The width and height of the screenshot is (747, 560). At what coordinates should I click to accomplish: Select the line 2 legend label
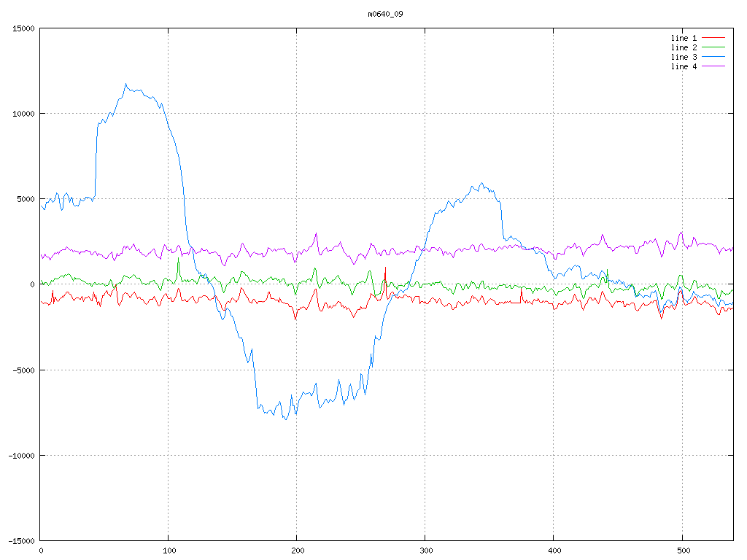coord(684,47)
